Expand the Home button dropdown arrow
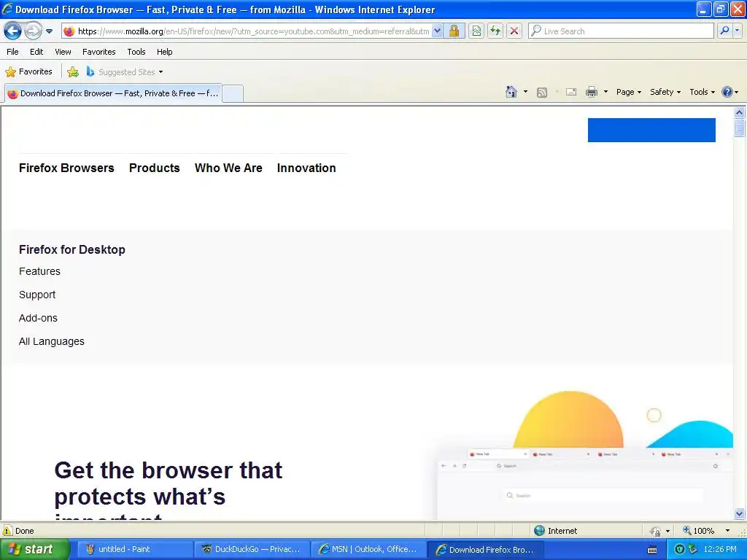Viewport: 747px width, 560px height. pyautogui.click(x=525, y=92)
